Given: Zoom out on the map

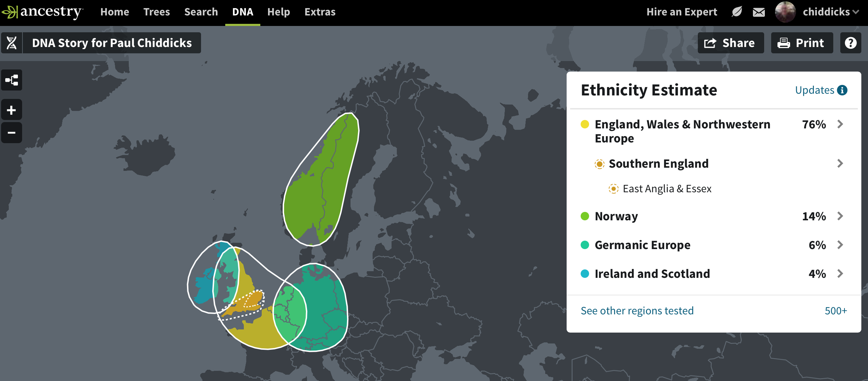Looking at the screenshot, I should (x=12, y=133).
